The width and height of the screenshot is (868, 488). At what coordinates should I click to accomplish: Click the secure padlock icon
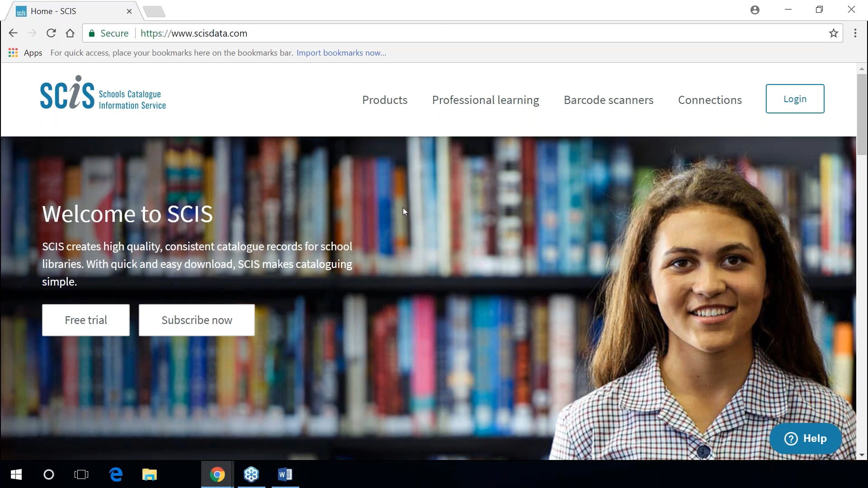coord(91,33)
